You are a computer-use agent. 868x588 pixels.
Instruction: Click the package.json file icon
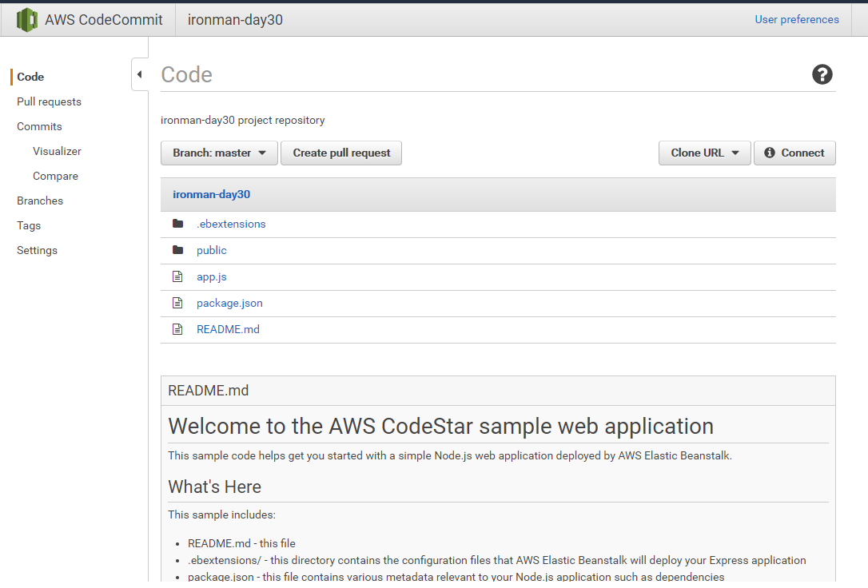coord(177,303)
